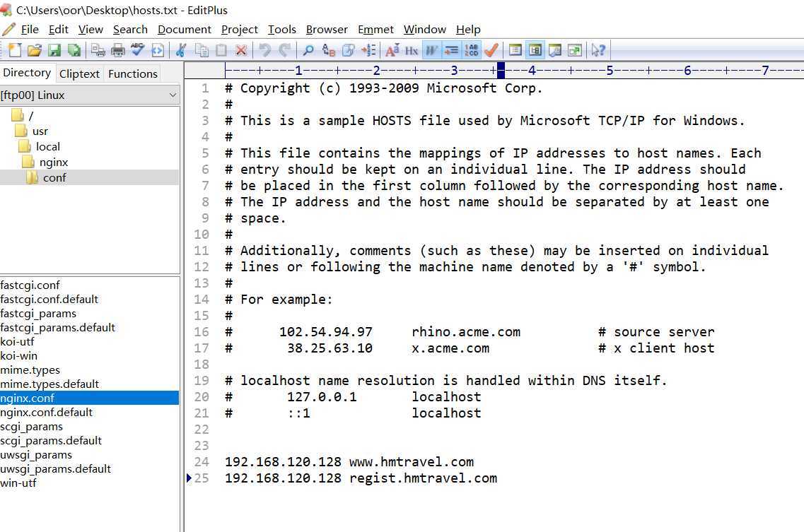The height and width of the screenshot is (532, 804).
Task: Open the Emmet menu
Action: (376, 29)
